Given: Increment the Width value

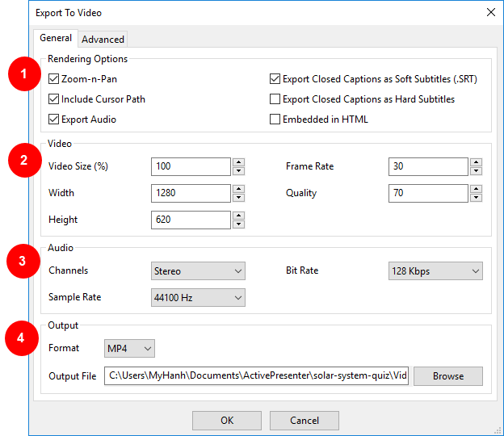Looking at the screenshot, I should click(x=238, y=189).
